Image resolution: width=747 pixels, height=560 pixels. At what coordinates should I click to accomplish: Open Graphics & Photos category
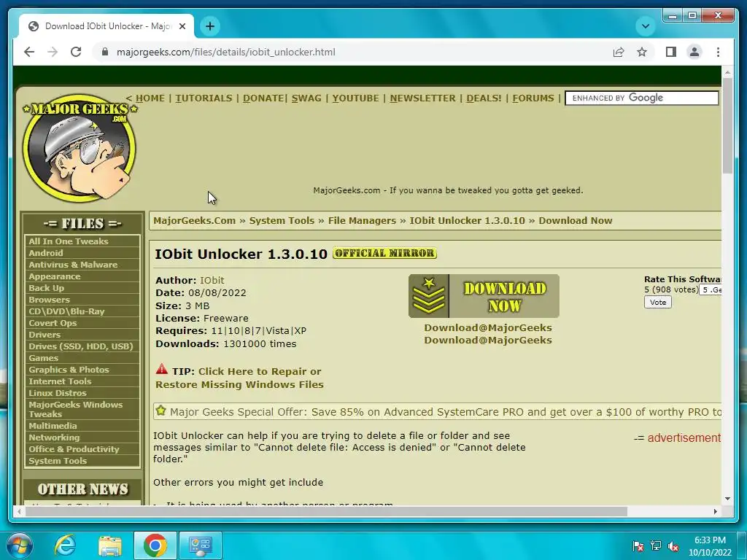pyautogui.click(x=69, y=370)
